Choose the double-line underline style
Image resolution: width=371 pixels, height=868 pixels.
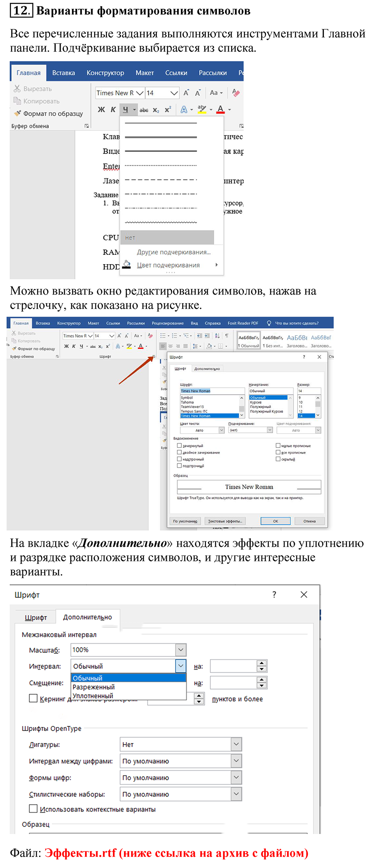pos(161,137)
